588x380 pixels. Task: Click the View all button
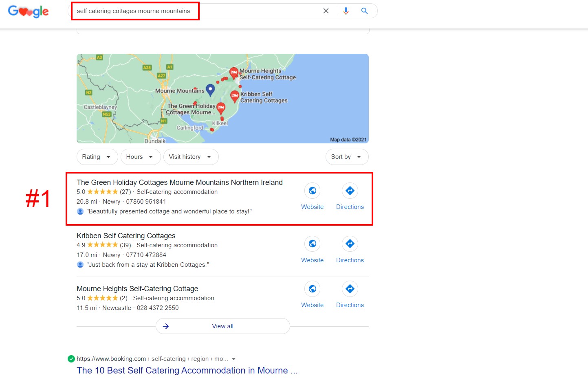pyautogui.click(x=222, y=326)
